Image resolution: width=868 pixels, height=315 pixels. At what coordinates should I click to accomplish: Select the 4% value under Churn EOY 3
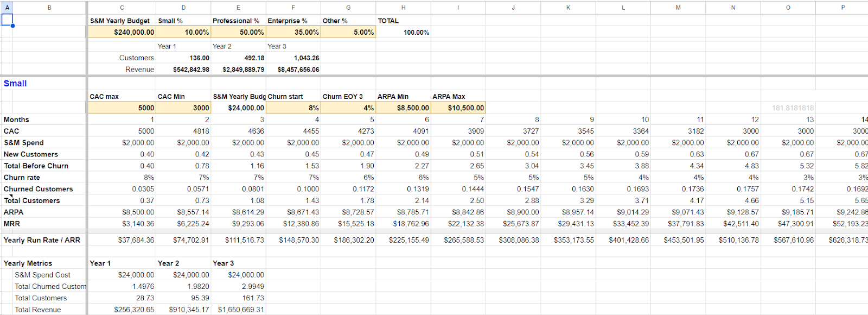(x=348, y=108)
